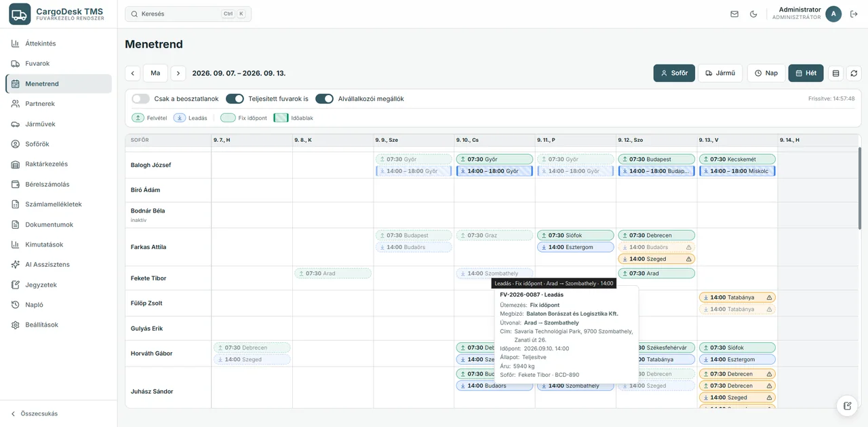Navigate to Járművek page
868x427 pixels.
point(58,124)
